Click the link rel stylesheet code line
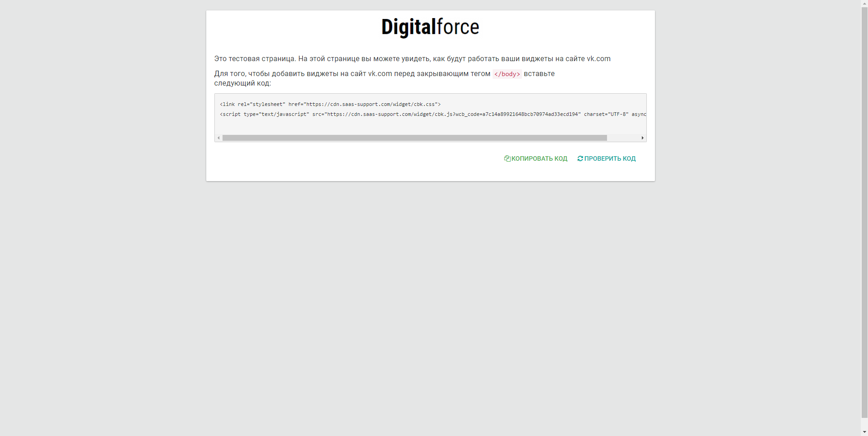This screenshot has height=436, width=868. 330,105
